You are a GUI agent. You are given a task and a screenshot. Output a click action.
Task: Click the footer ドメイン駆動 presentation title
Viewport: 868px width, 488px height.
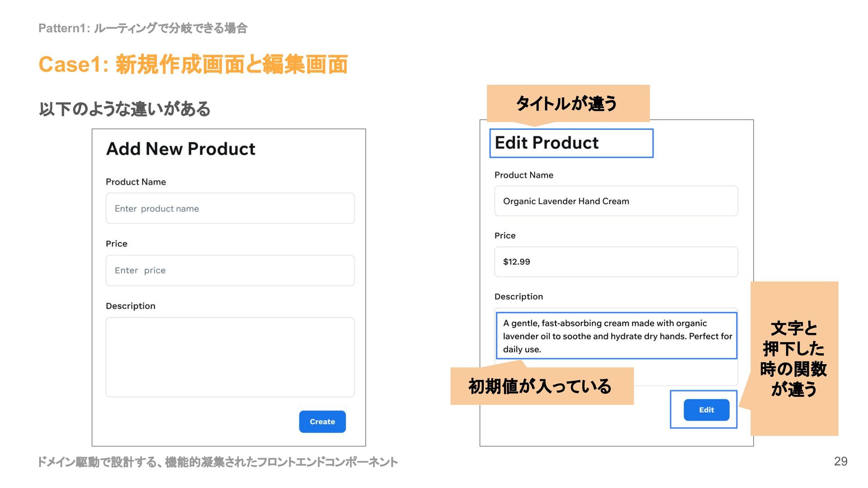[217, 462]
